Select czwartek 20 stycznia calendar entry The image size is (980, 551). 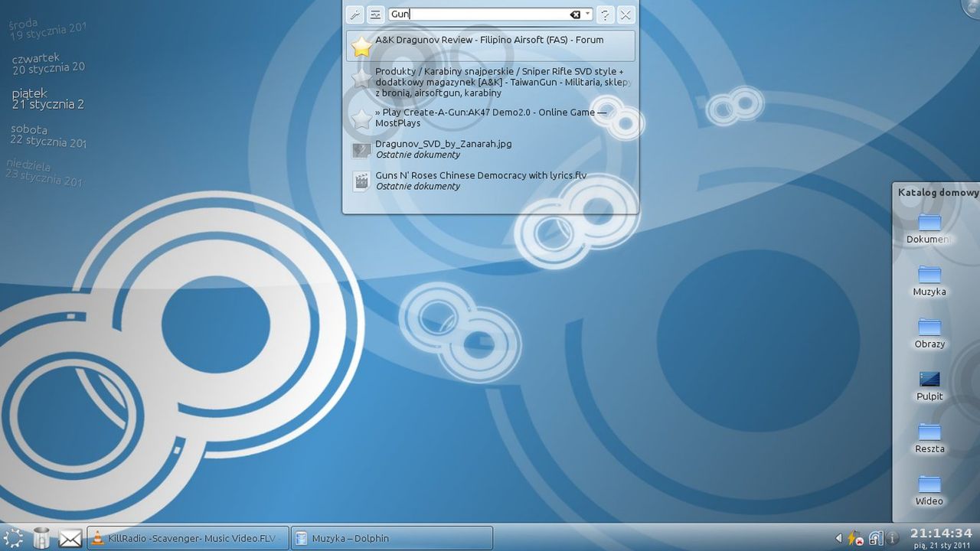[x=48, y=63]
